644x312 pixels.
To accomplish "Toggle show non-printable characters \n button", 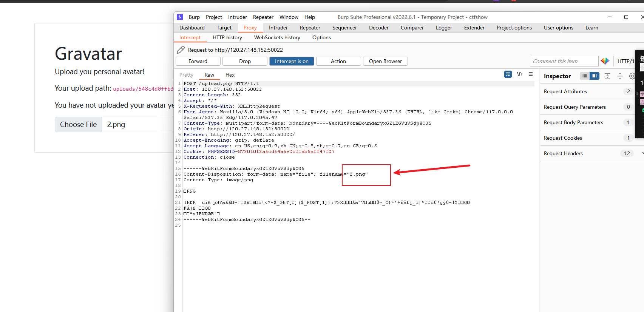I will (x=519, y=74).
